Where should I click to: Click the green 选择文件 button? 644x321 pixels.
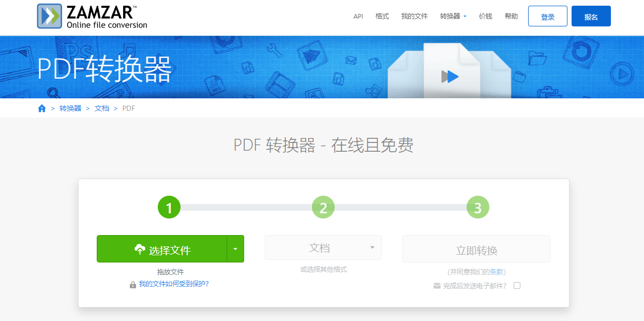[x=162, y=249]
